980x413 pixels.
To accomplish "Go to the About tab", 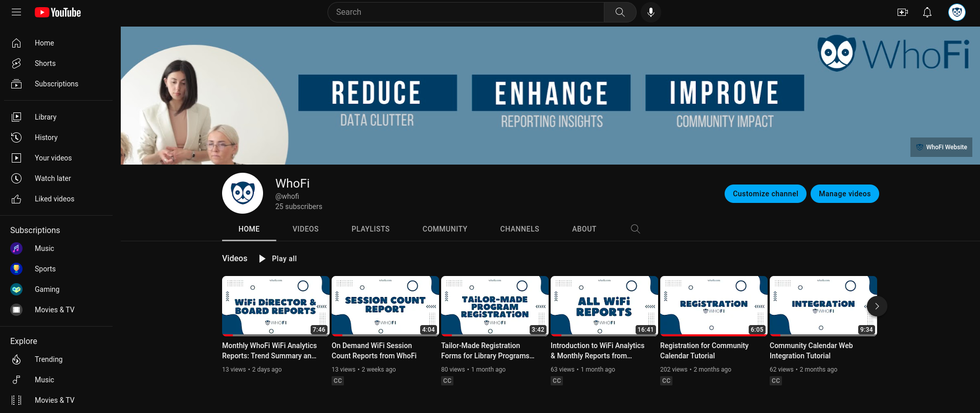I will (x=584, y=229).
